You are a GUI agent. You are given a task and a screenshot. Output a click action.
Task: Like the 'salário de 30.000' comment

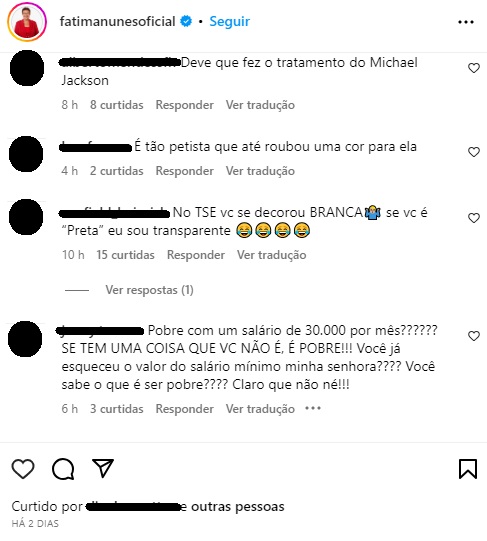(474, 336)
